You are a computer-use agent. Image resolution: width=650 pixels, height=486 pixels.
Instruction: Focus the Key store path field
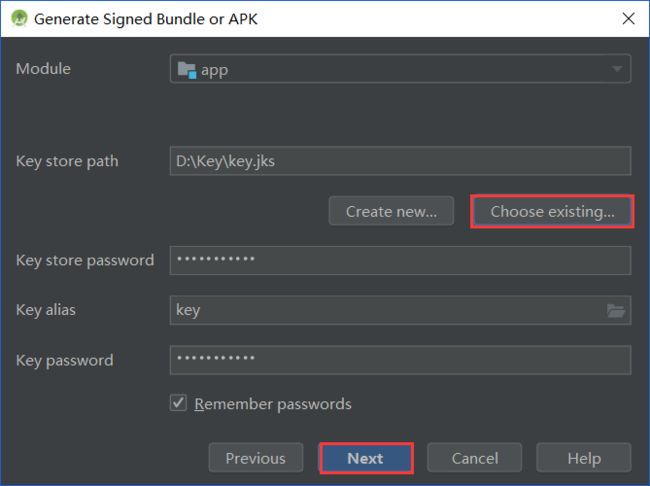(400, 161)
